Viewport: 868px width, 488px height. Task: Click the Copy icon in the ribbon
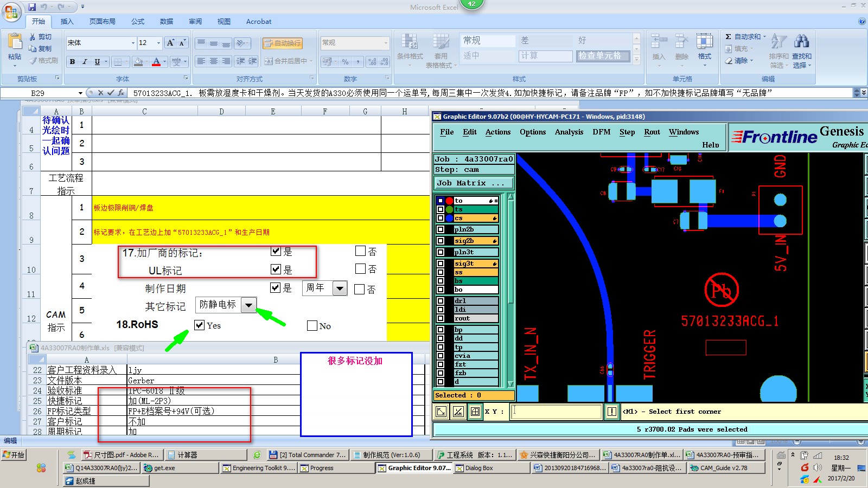(33, 49)
